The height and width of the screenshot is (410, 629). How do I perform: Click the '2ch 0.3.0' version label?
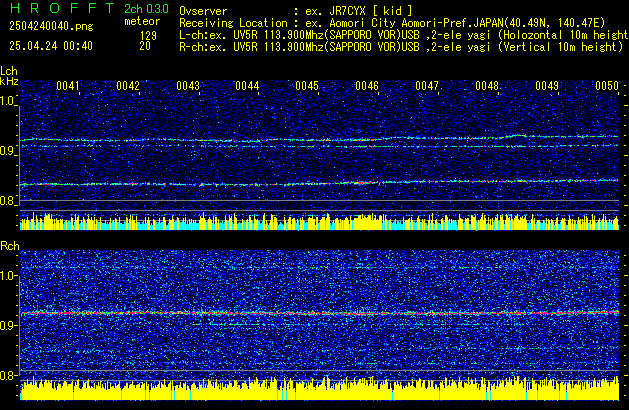[x=146, y=9]
